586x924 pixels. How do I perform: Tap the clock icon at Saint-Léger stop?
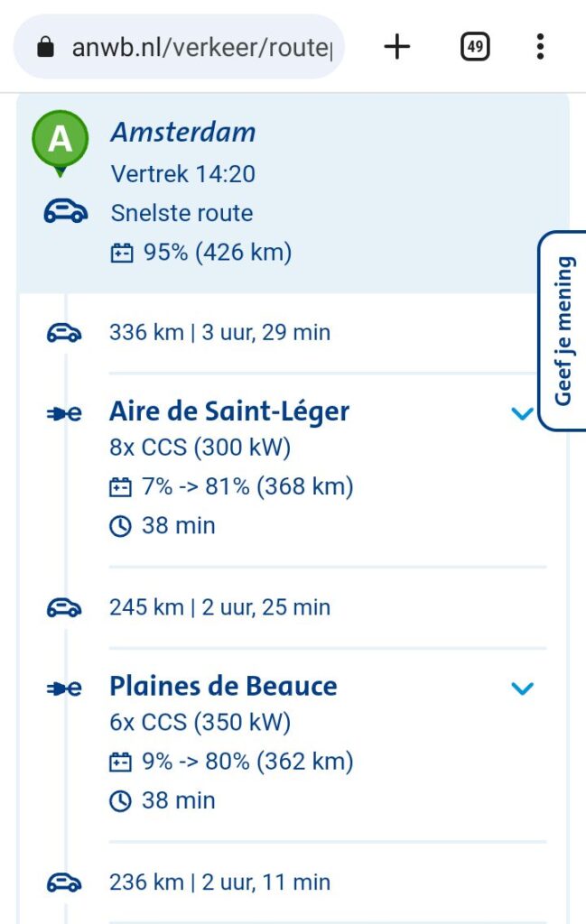[x=120, y=526]
